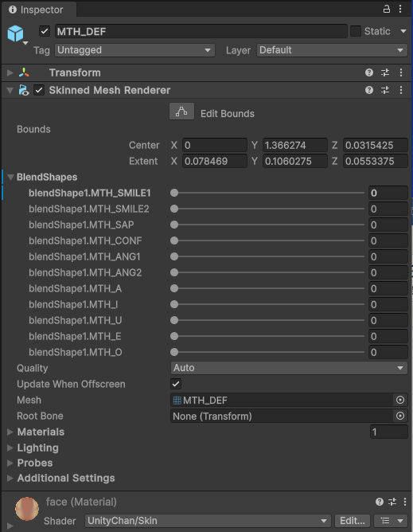Click the Inspector lock icon
The width and height of the screenshot is (413, 532).
(x=386, y=10)
